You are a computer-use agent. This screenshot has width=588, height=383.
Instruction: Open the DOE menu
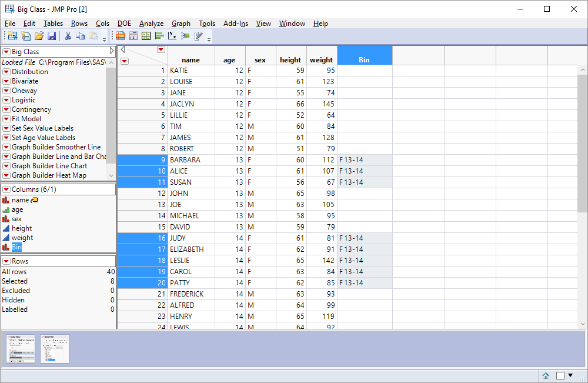[x=124, y=24]
